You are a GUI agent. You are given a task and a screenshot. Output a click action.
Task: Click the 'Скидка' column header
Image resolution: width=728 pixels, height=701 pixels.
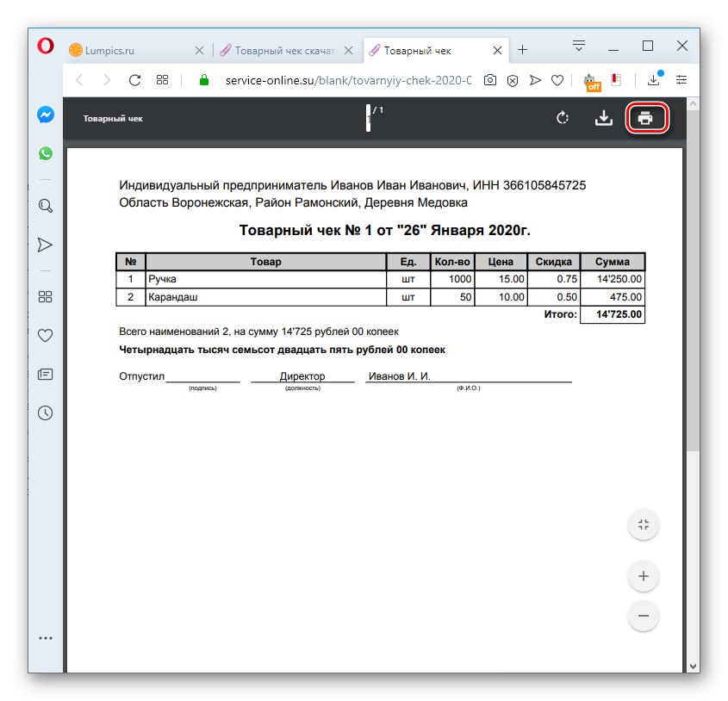pos(553,262)
